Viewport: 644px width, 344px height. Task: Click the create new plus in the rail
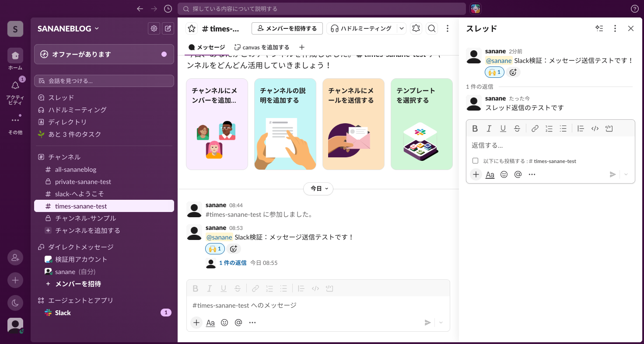point(15,280)
